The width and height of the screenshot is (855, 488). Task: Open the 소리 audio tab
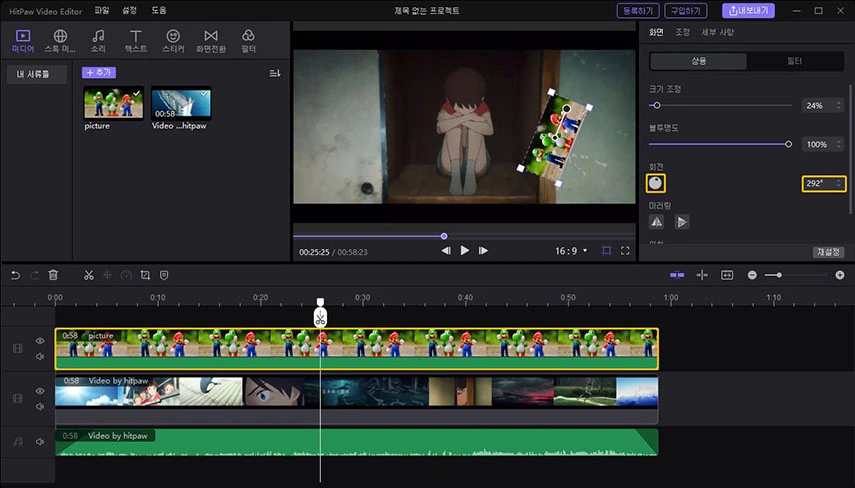click(x=98, y=41)
